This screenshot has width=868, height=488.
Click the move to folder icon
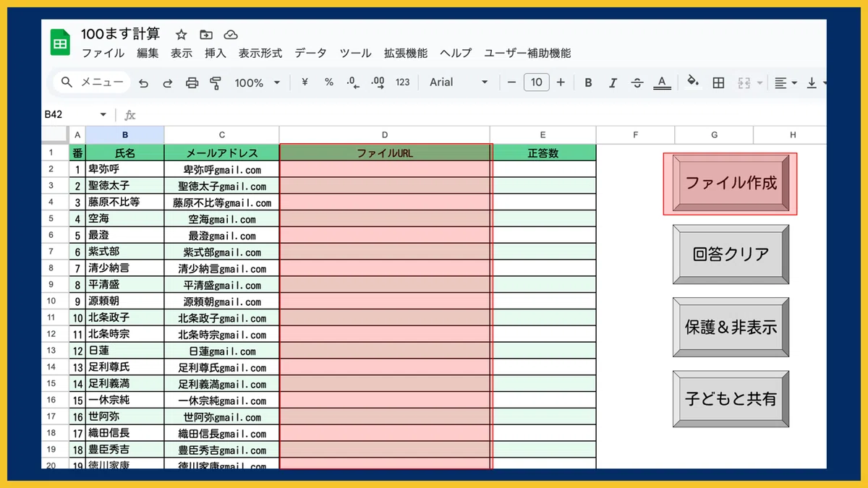pyautogui.click(x=206, y=35)
